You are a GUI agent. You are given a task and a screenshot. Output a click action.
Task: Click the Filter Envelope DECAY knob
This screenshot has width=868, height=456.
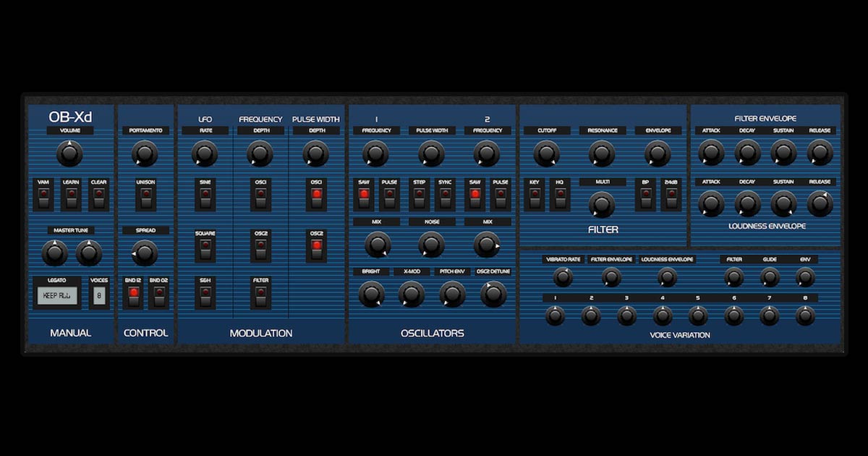click(x=747, y=153)
